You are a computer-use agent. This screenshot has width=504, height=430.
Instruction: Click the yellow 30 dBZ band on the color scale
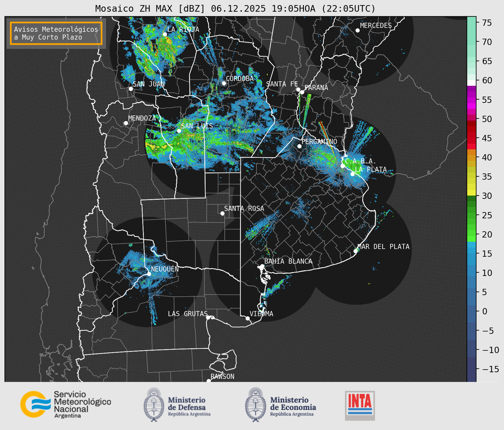click(471, 193)
